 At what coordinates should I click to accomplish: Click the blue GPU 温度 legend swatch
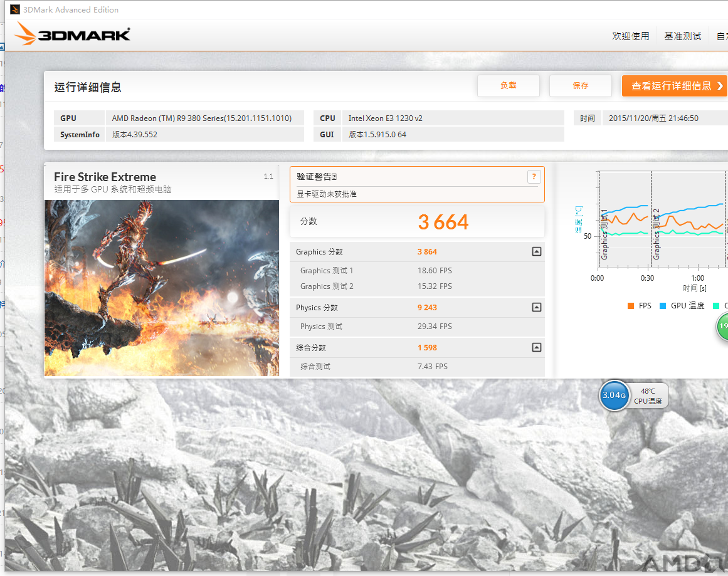coord(663,306)
